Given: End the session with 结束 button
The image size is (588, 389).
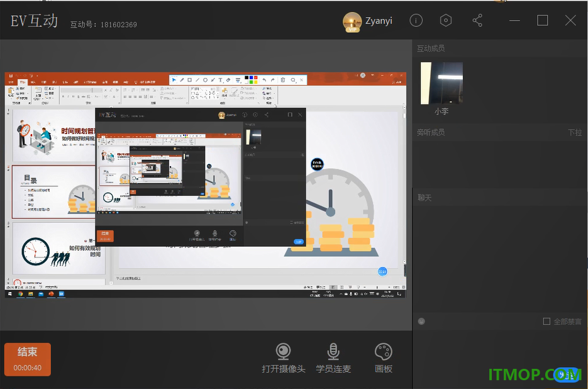Looking at the screenshot, I should click(28, 359).
